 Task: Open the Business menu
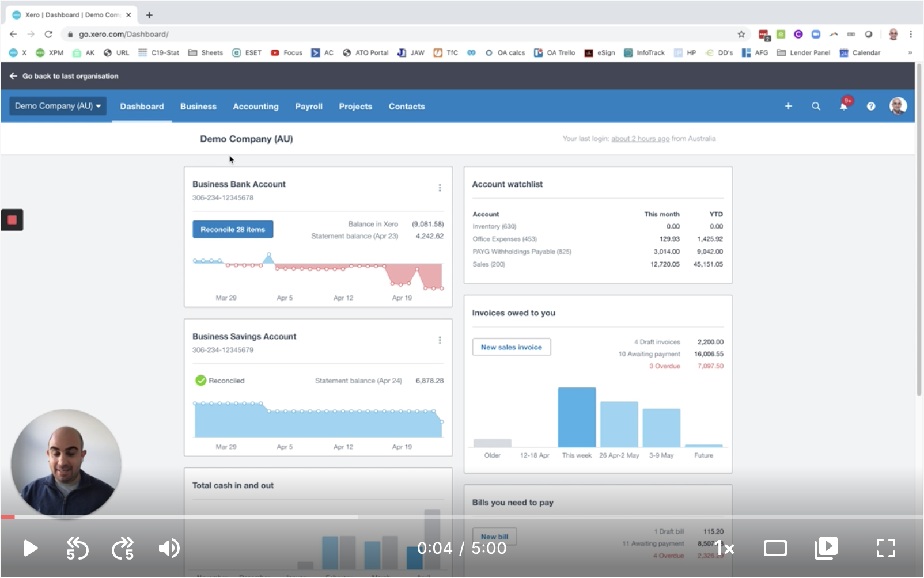click(198, 107)
